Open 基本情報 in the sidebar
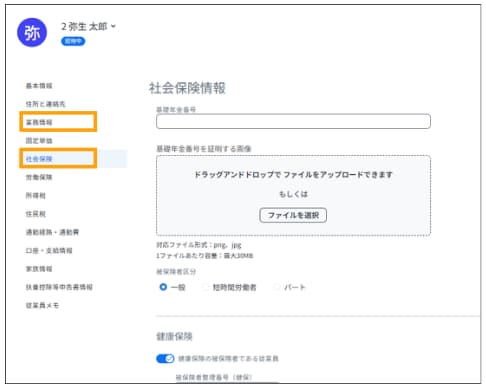 pyautogui.click(x=39, y=86)
